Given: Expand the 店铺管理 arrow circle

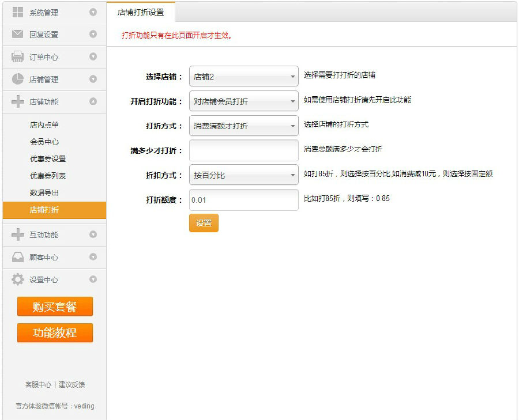Looking at the screenshot, I should (x=93, y=79).
